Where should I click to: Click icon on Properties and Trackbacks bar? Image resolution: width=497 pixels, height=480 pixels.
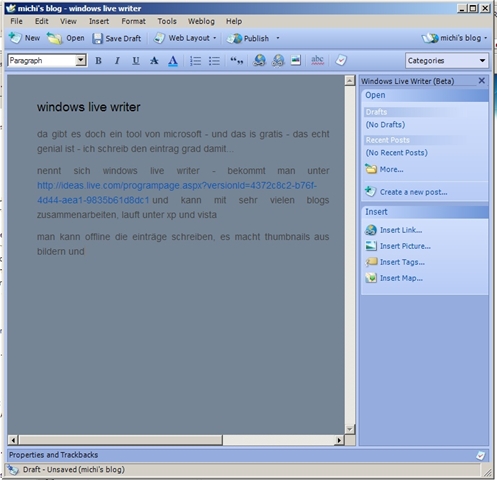pos(480,455)
